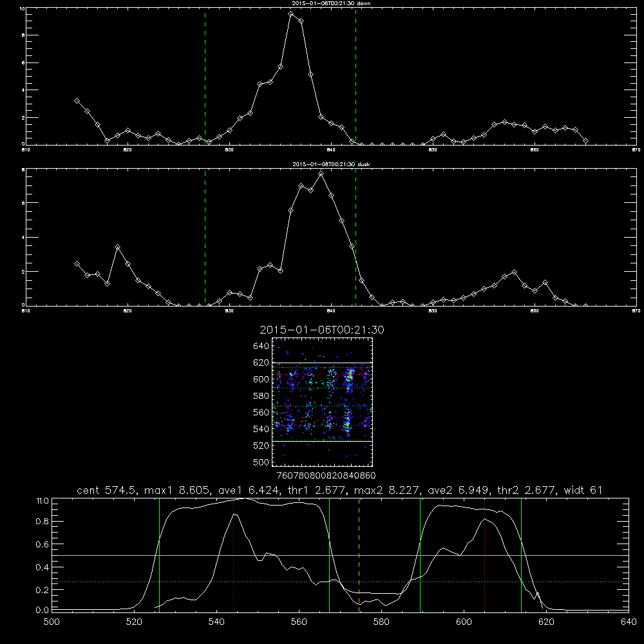Image resolution: width=644 pixels, height=644 pixels.
Task: Click the 0.8 label on bottom plot y-axis
Action: click(43, 522)
